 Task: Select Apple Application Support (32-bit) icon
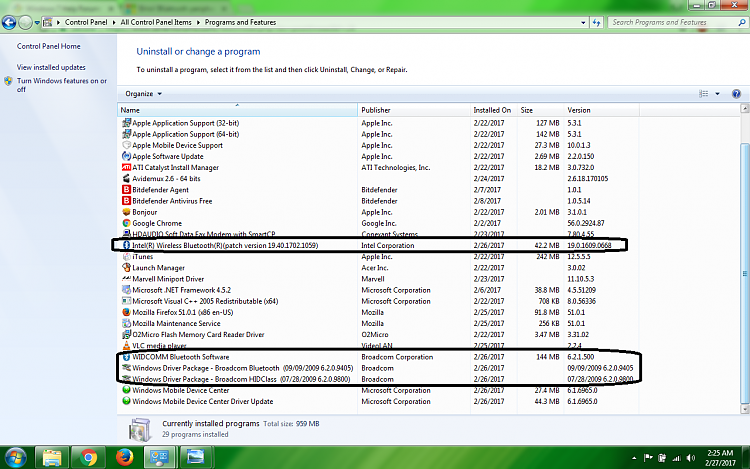click(x=126, y=123)
